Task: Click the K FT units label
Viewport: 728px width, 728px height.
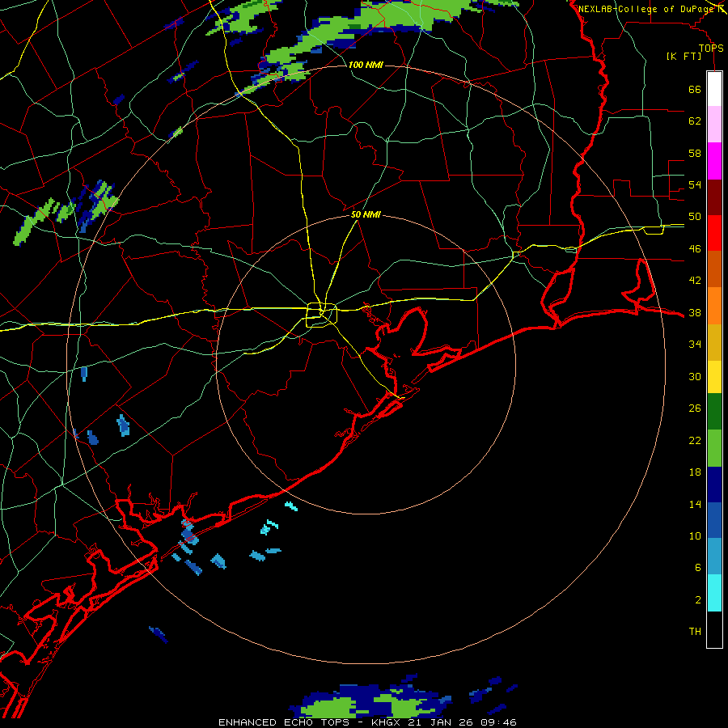Action: pyautogui.click(x=684, y=56)
